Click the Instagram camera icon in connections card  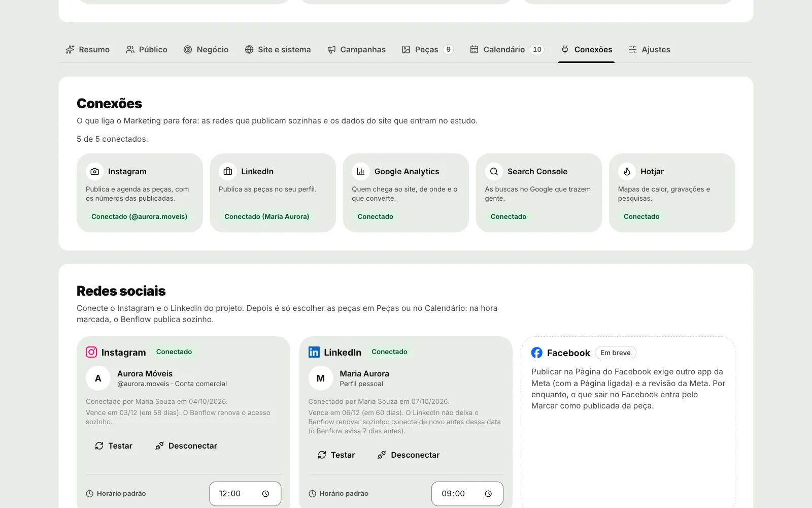[x=94, y=172]
